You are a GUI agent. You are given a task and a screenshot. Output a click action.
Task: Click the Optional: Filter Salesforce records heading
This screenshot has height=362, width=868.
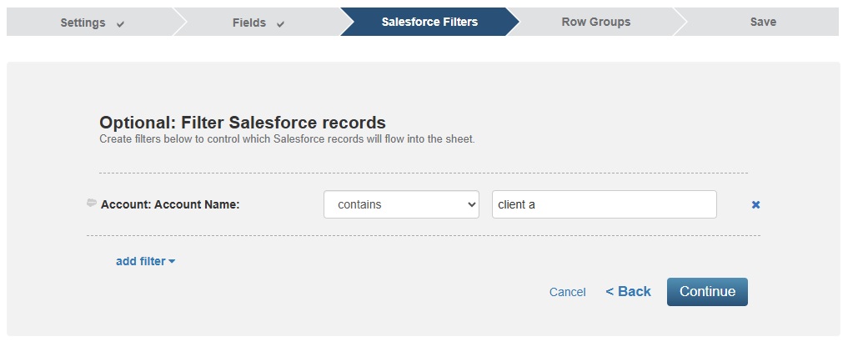pyautogui.click(x=243, y=122)
